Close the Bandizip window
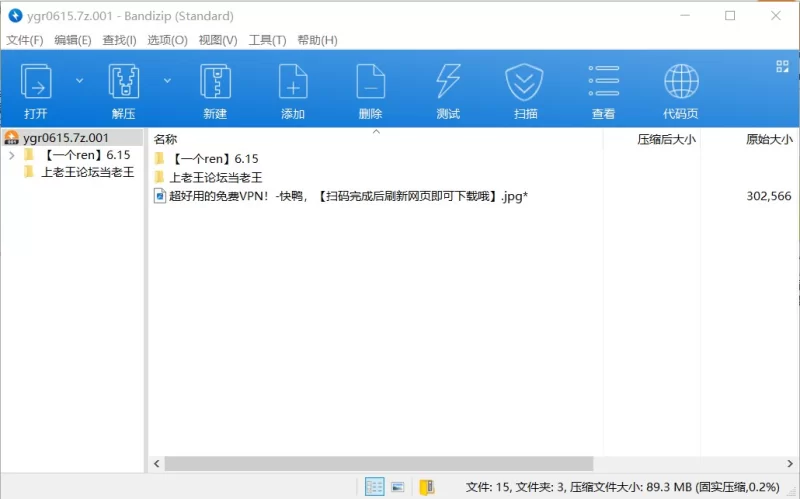The width and height of the screenshot is (800, 499). (776, 16)
